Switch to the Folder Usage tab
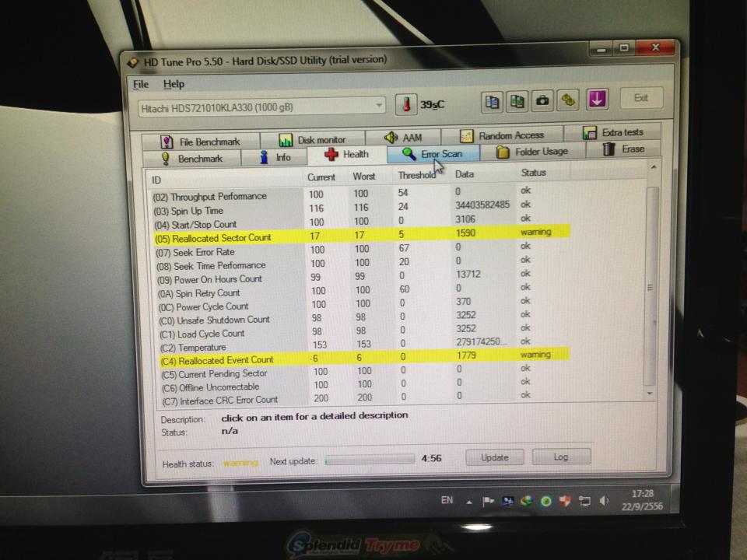The image size is (747, 560). [532, 152]
